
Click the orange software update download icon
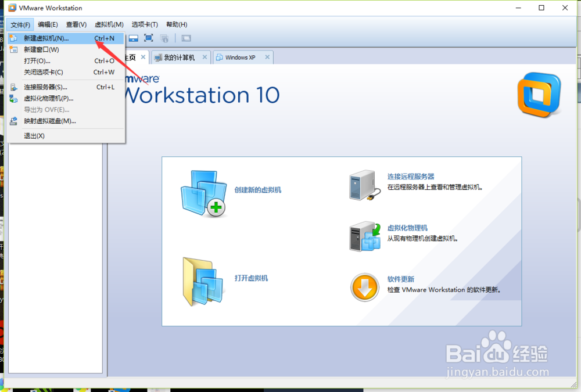coord(365,287)
